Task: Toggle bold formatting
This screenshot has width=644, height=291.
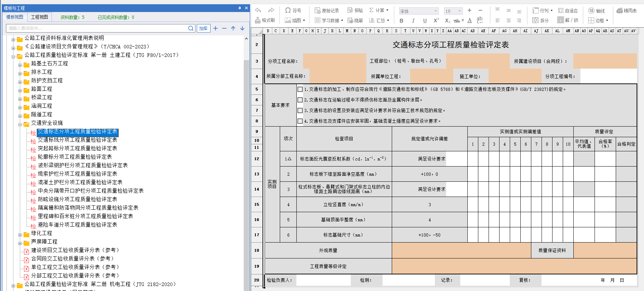Action: pyautogui.click(x=401, y=21)
